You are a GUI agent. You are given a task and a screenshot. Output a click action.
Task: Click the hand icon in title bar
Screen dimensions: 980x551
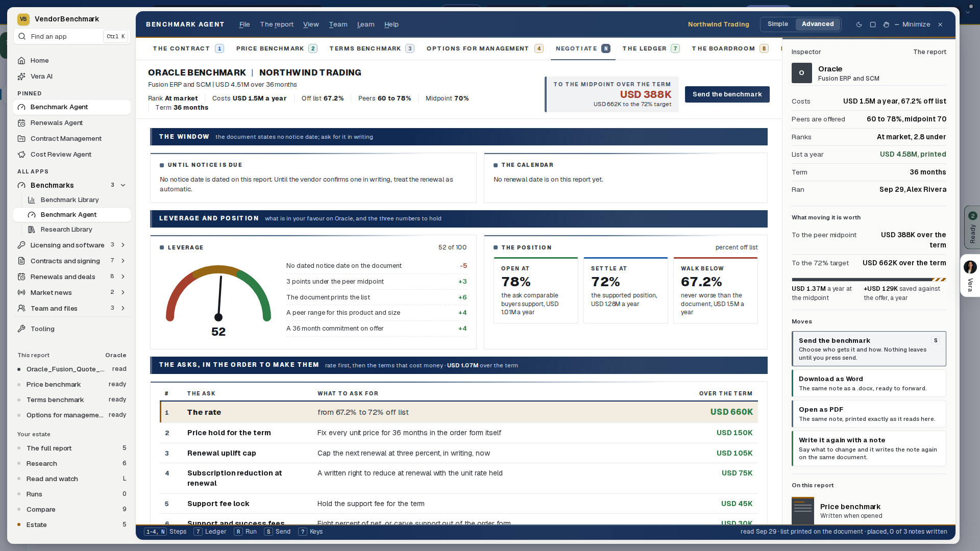886,24
